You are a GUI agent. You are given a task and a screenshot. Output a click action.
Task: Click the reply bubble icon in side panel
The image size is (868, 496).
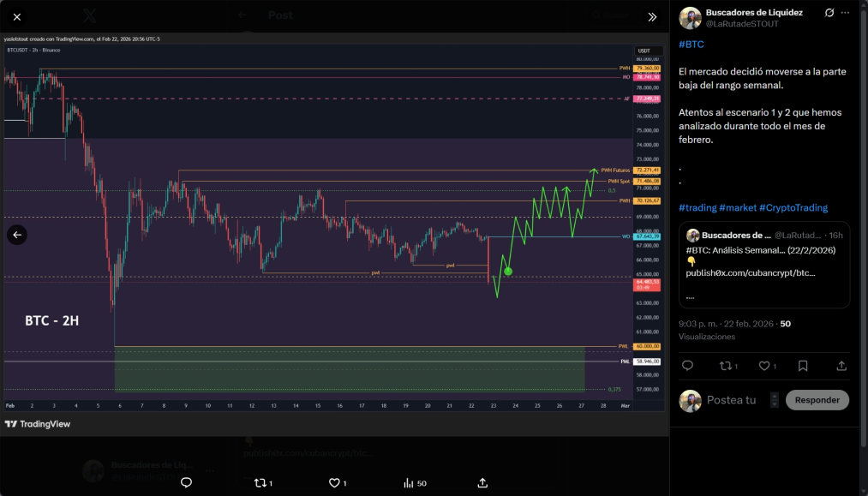pyautogui.click(x=687, y=365)
